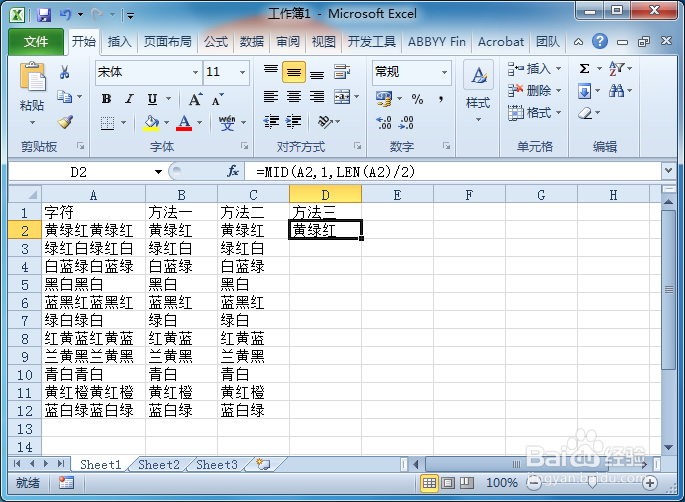The width and height of the screenshot is (685, 502).
Task: Open the font size dropdown
Action: pos(242,72)
